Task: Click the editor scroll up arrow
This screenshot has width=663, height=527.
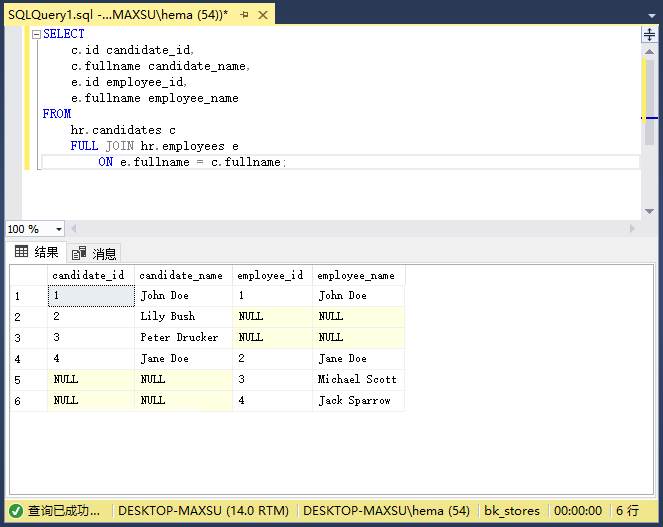Action: [649, 52]
